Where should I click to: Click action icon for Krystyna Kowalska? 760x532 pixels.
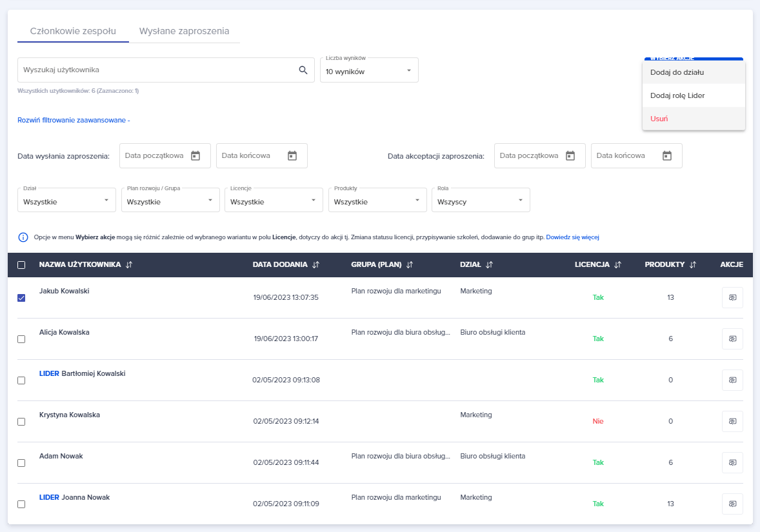click(732, 422)
